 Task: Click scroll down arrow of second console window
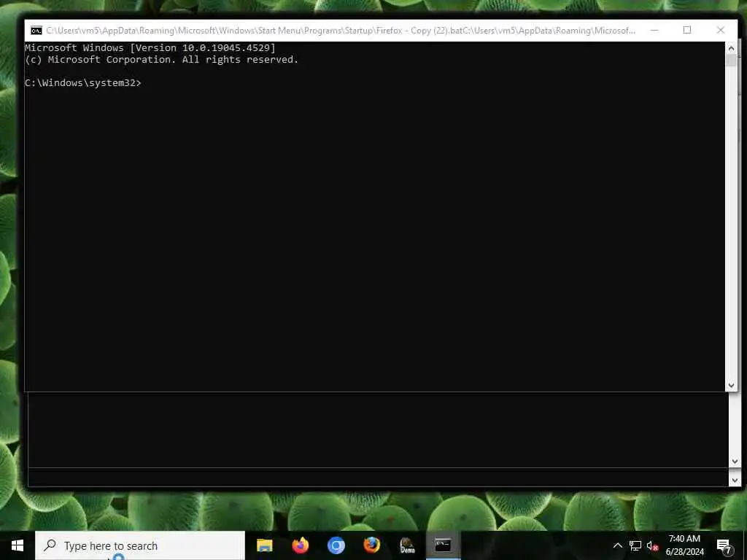point(735,462)
